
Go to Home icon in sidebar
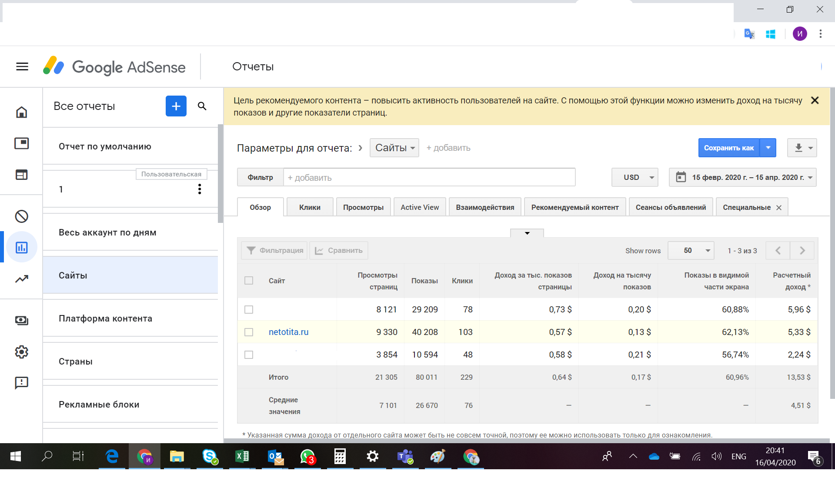coord(21,112)
